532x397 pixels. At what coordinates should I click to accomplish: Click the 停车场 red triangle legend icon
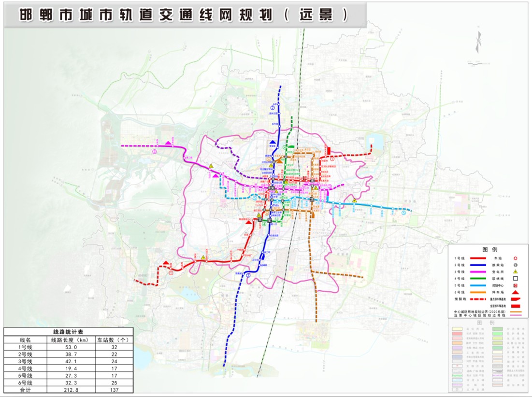coord(516,293)
